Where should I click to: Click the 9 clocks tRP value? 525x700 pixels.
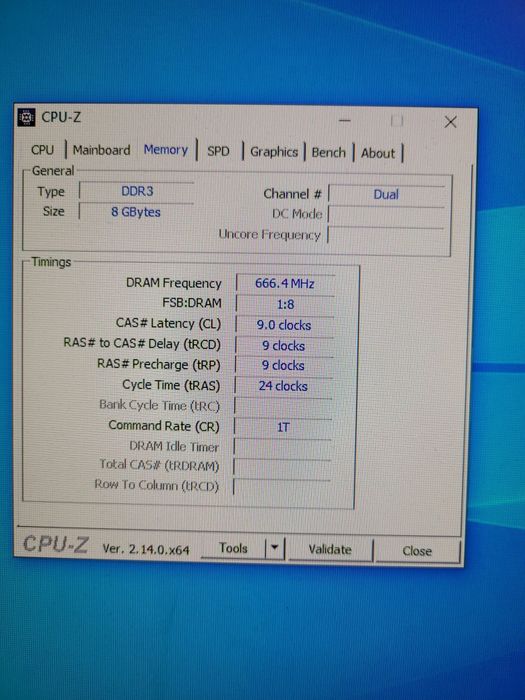pos(283,366)
